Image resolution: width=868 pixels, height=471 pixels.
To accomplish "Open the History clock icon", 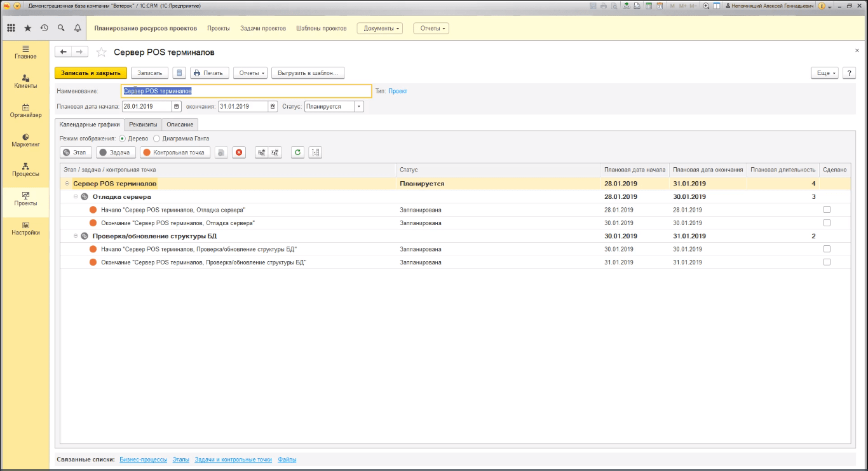I will [44, 28].
